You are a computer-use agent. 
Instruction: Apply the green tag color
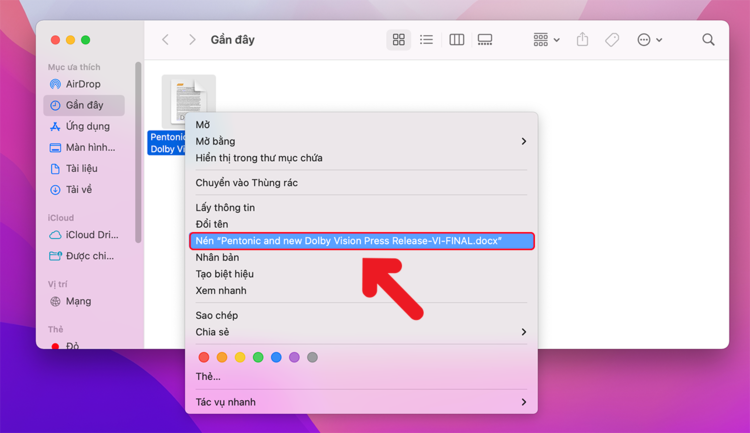pos(258,357)
